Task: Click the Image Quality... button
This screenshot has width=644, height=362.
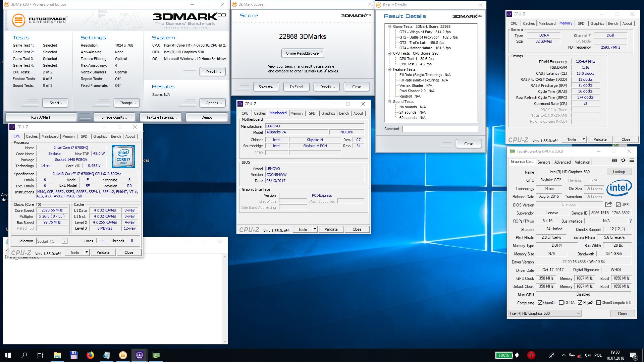Action: pyautogui.click(x=115, y=117)
